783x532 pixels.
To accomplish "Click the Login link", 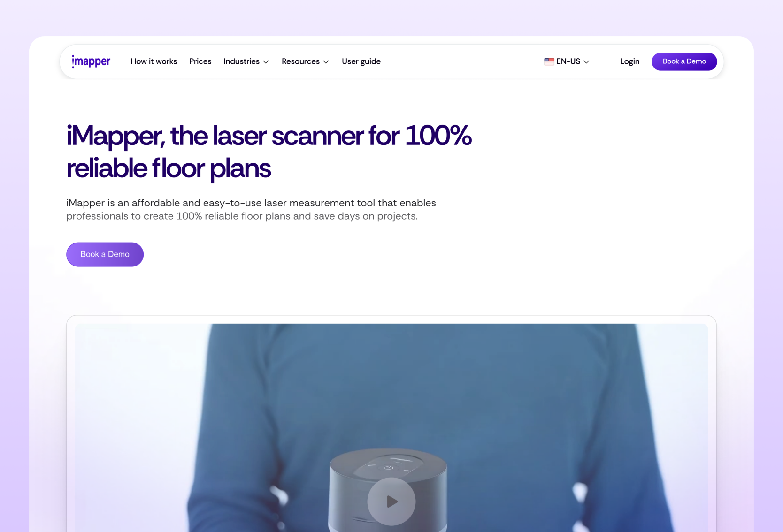I will (629, 61).
